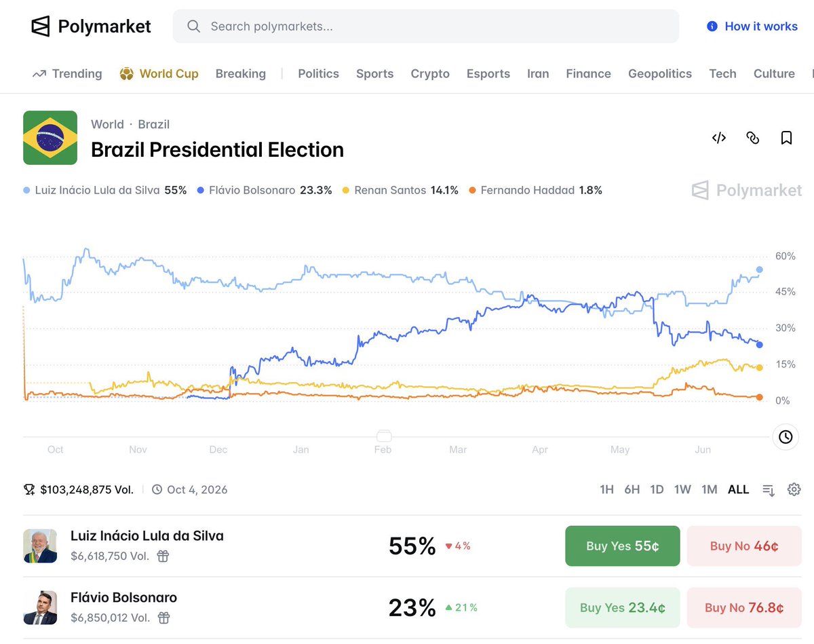The image size is (814, 644).
Task: Buy Yes for Lula da Silva at 55¢
Action: [x=622, y=546]
